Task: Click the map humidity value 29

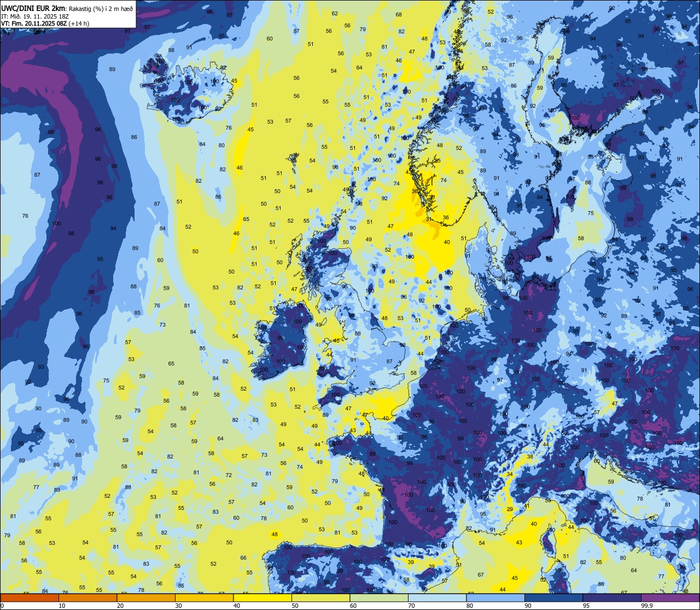Action: click(x=510, y=509)
